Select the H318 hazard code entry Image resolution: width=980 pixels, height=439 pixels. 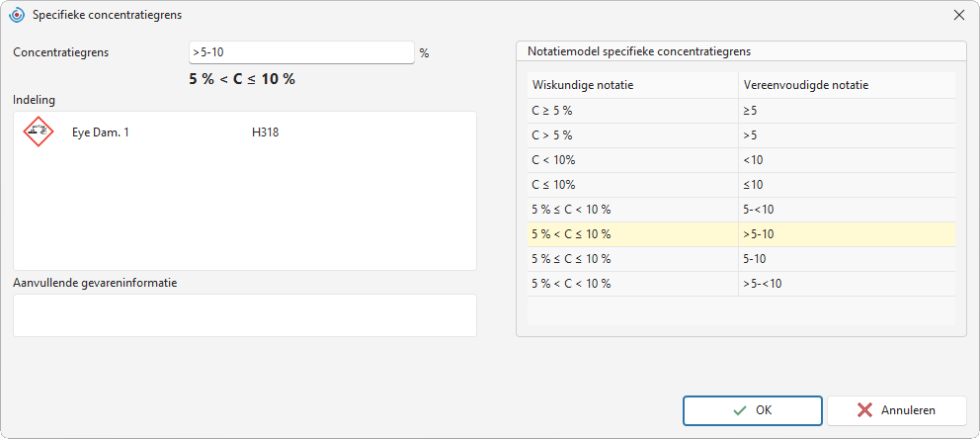click(261, 132)
